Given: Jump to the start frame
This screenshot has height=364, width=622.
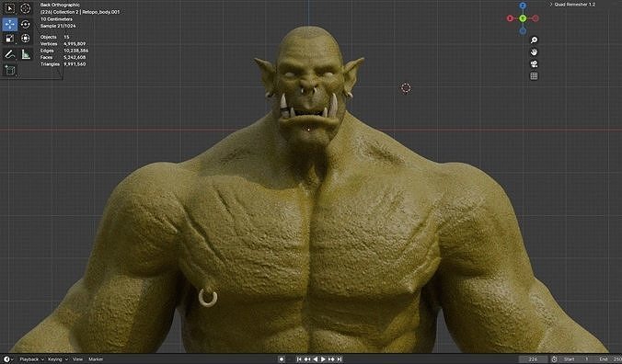Looking at the screenshot, I should pos(299,359).
